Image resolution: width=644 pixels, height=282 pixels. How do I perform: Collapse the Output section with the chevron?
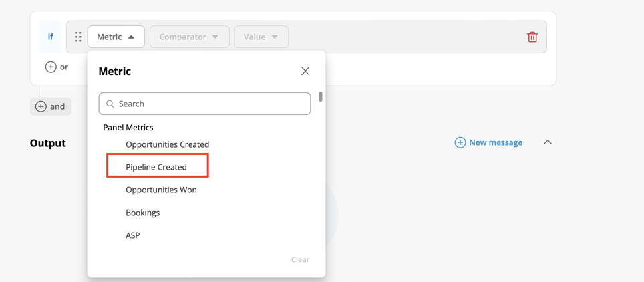pos(548,142)
